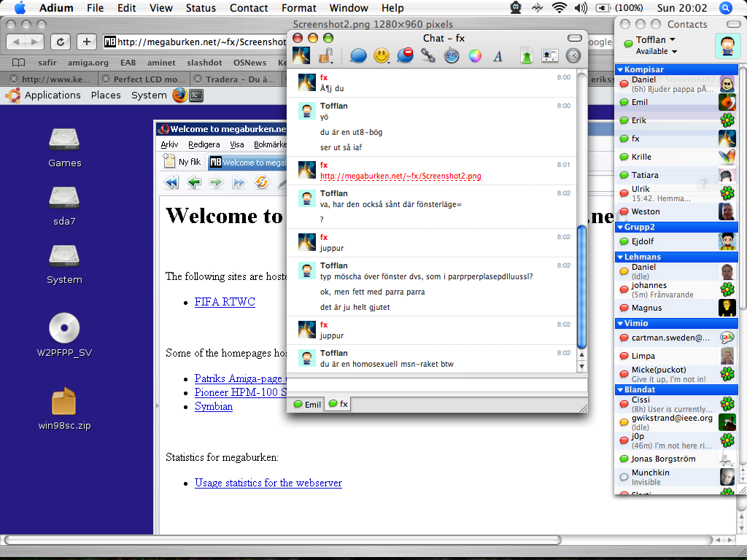Image resolution: width=747 pixels, height=560 pixels.
Task: Click the fx buddy picture in the chat toolbar
Action: coord(301,55)
